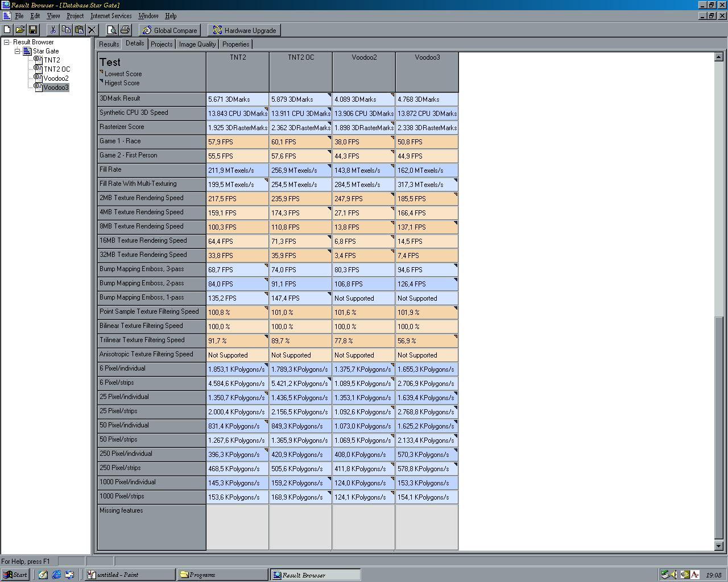Open the Internet Services menu
The image size is (728, 582).
[x=111, y=16]
